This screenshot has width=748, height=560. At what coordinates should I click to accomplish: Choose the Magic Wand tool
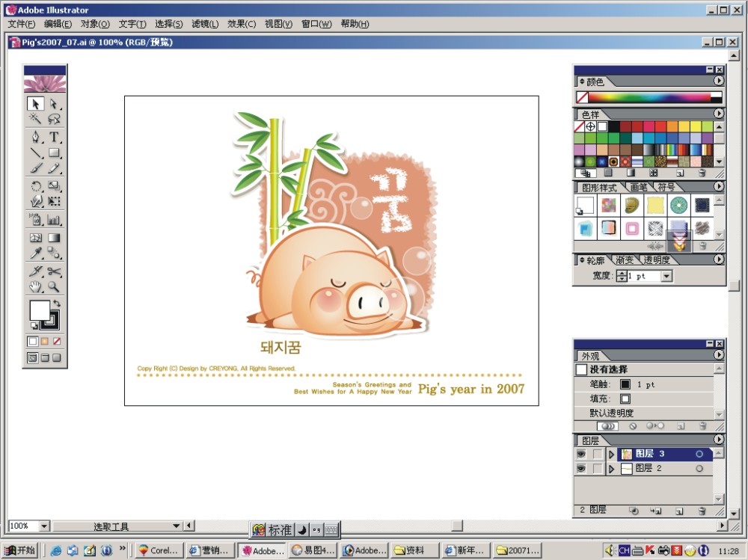click(36, 119)
